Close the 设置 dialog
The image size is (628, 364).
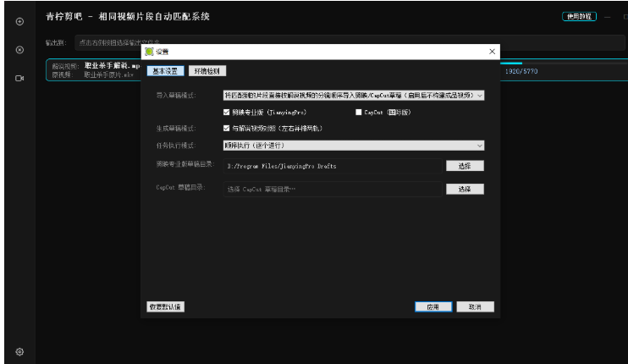pyautogui.click(x=493, y=52)
